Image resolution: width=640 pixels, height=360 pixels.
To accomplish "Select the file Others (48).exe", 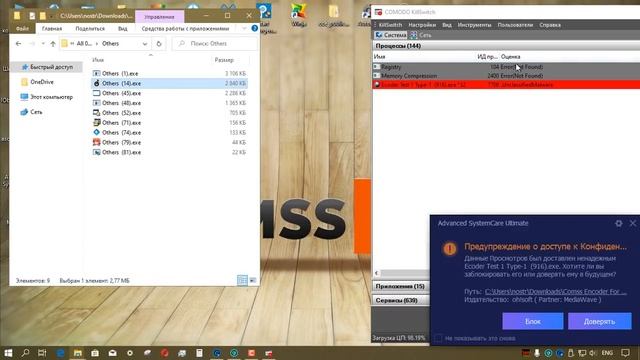I will point(169,103).
